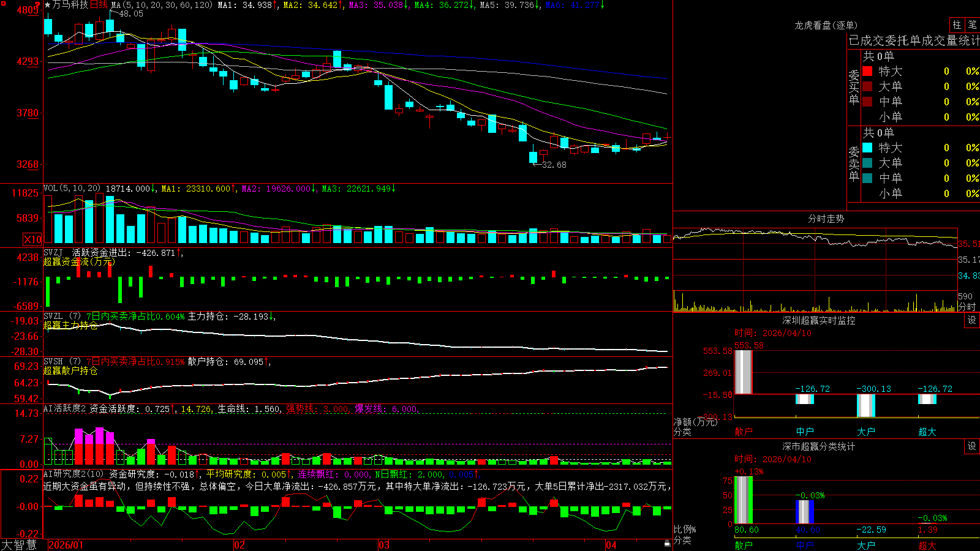The image size is (980, 551).
Task: Click the lock icon on the date axis
Action: click(x=667, y=544)
